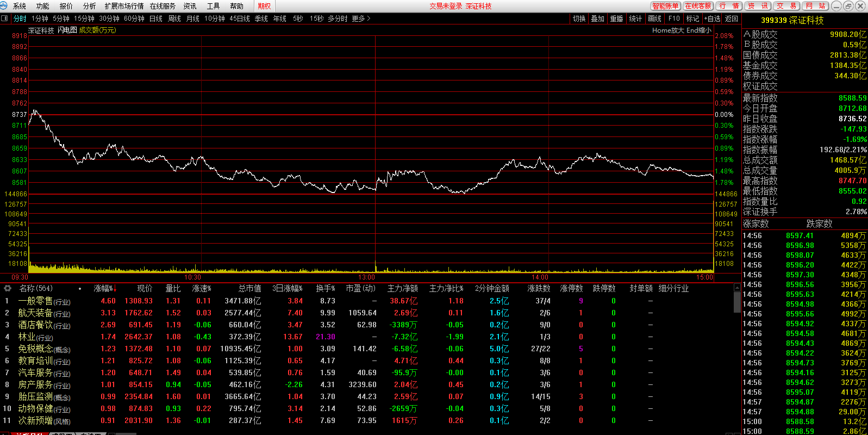Screen dimensions: 868x435
Task: Open the 系统 menu
Action: point(20,6)
